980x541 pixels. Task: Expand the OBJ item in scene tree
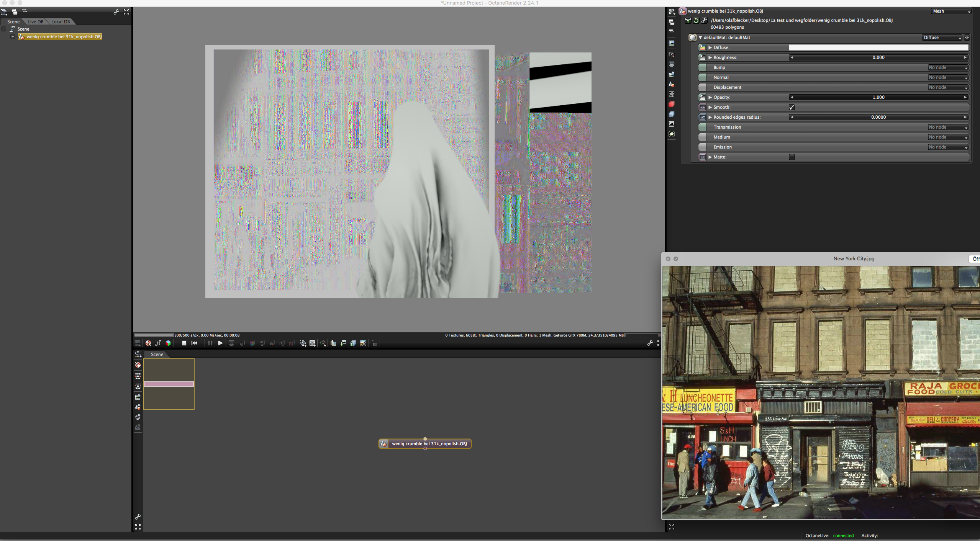tap(13, 37)
